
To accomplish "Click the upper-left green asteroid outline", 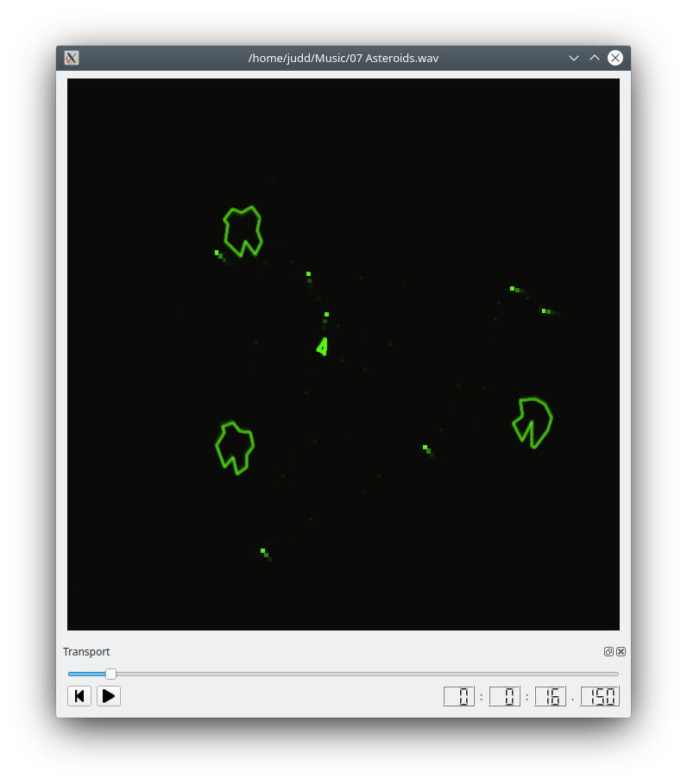I will [x=243, y=231].
